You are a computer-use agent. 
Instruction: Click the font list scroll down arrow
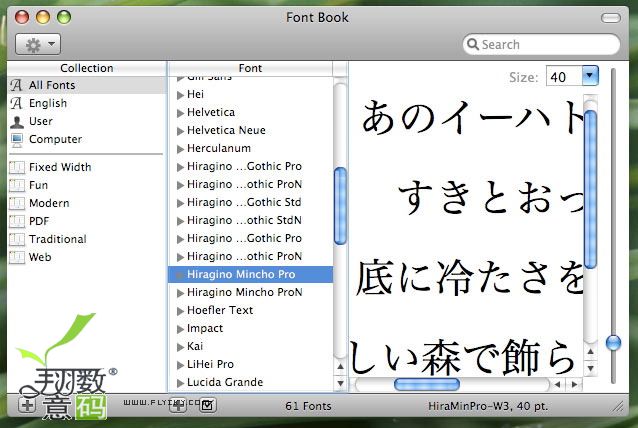[340, 383]
